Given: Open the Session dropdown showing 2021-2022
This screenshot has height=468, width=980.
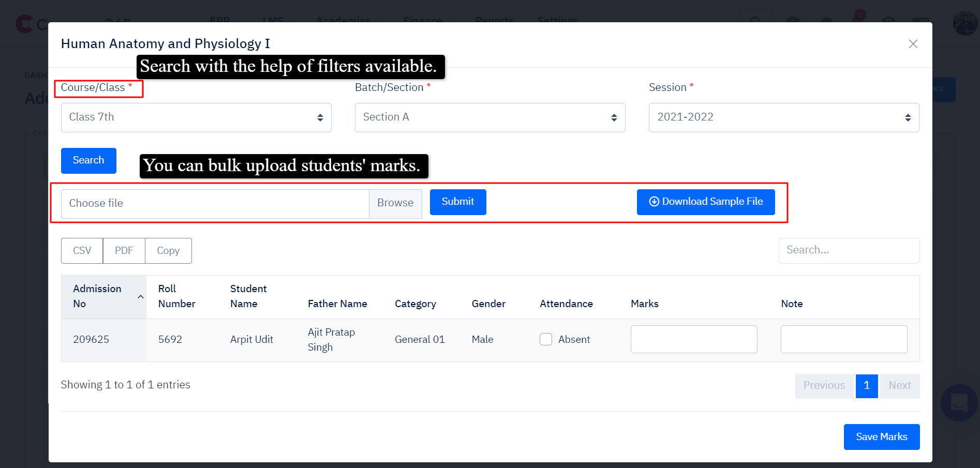Looking at the screenshot, I should [784, 117].
